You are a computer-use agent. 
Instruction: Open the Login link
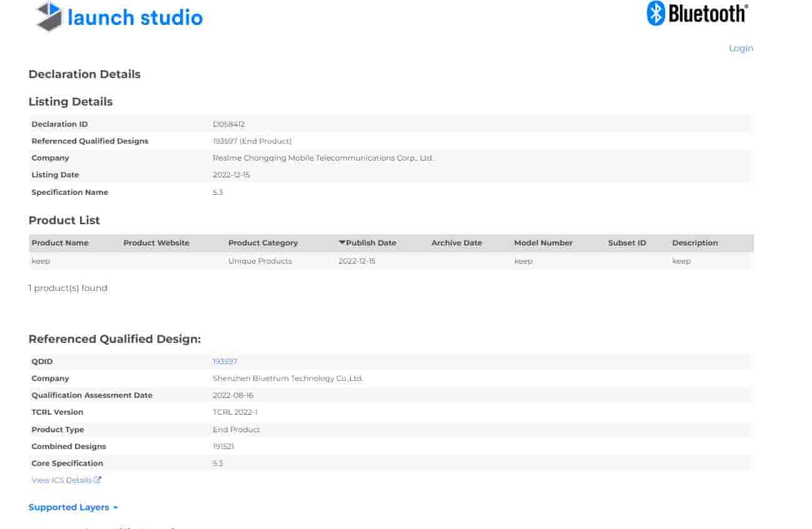click(741, 48)
